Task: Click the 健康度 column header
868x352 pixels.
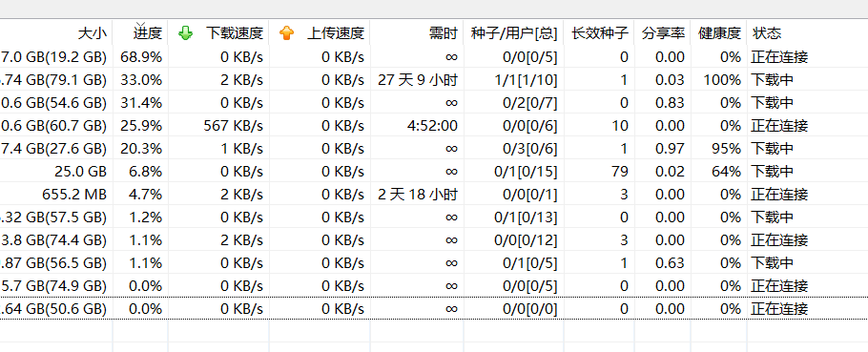Action: [x=718, y=33]
